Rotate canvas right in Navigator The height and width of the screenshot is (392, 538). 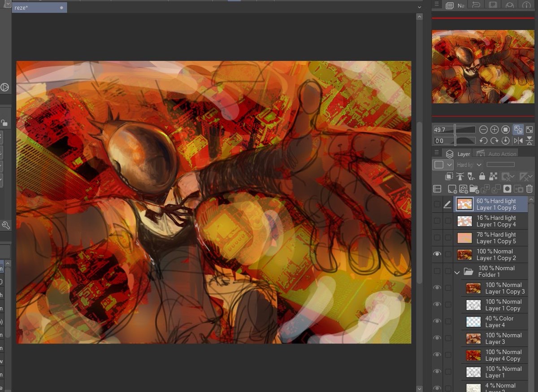[495, 141]
